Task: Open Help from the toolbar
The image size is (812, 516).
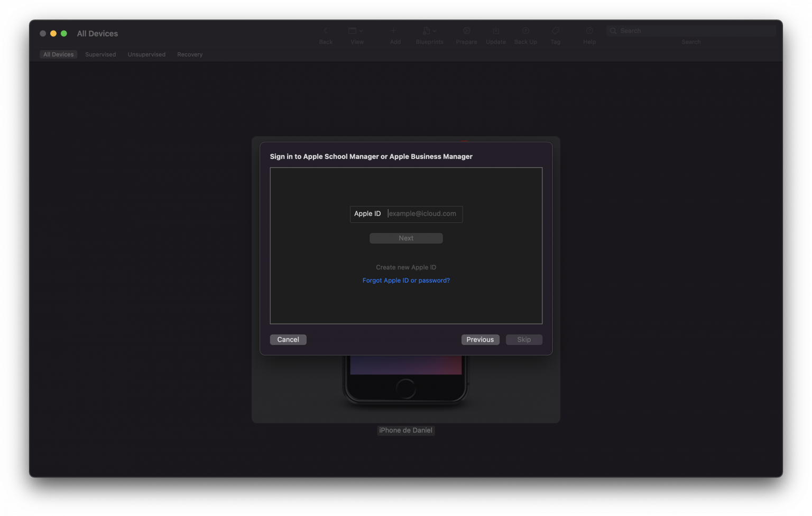Action: [x=589, y=31]
